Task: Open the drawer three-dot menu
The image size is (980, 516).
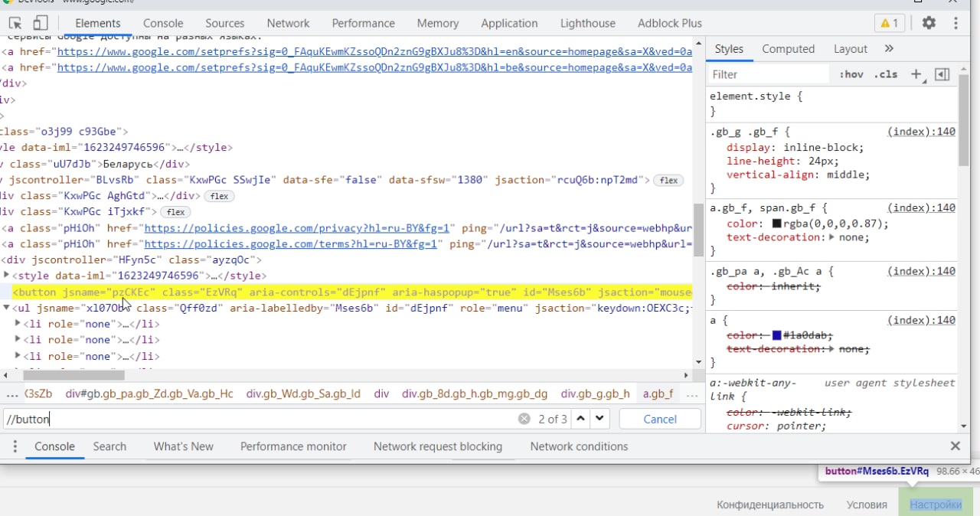Action: pos(14,446)
